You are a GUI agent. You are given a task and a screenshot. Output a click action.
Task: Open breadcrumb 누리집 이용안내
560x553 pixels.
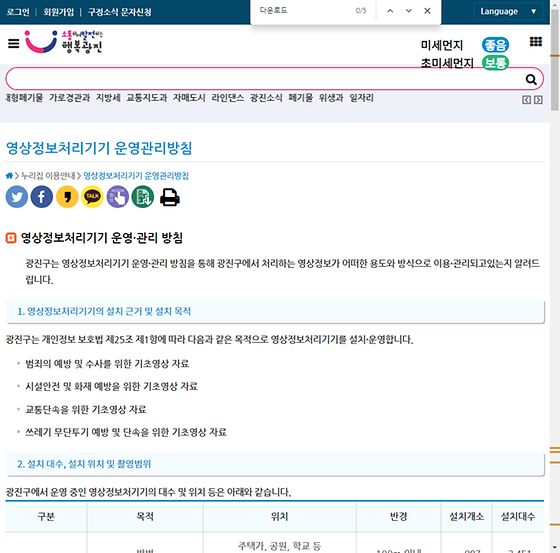click(x=48, y=176)
